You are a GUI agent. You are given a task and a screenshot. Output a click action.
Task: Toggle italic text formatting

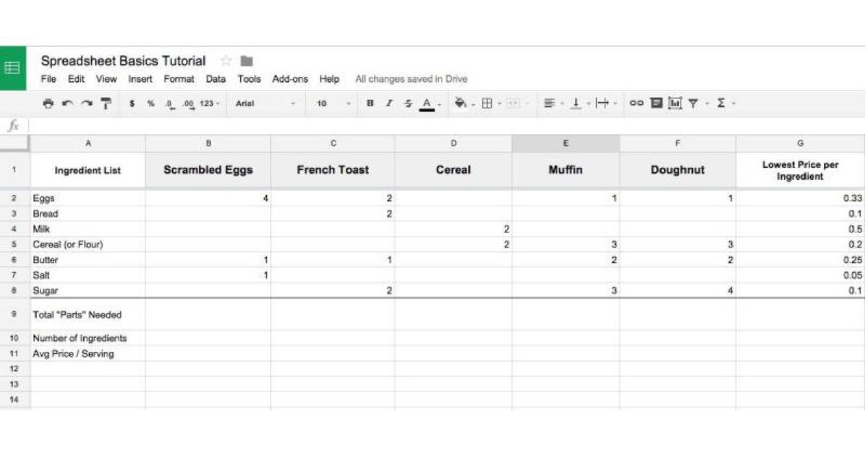pos(389,104)
